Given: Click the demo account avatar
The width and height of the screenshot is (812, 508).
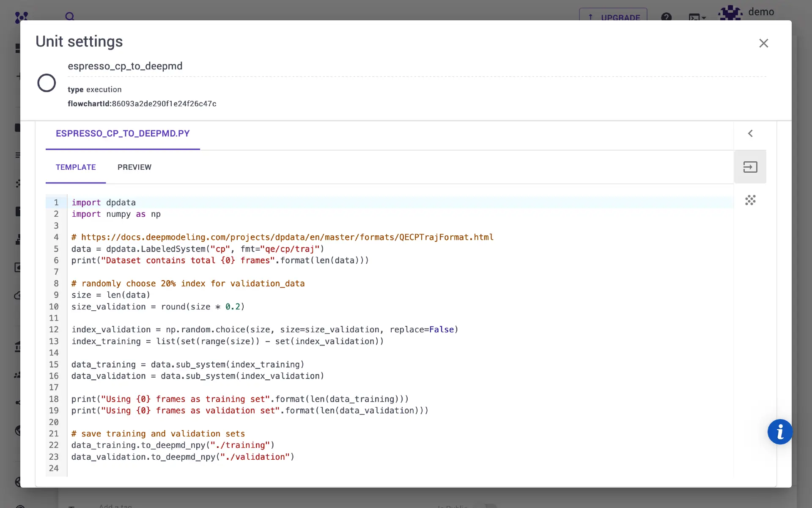Looking at the screenshot, I should 730,13.
